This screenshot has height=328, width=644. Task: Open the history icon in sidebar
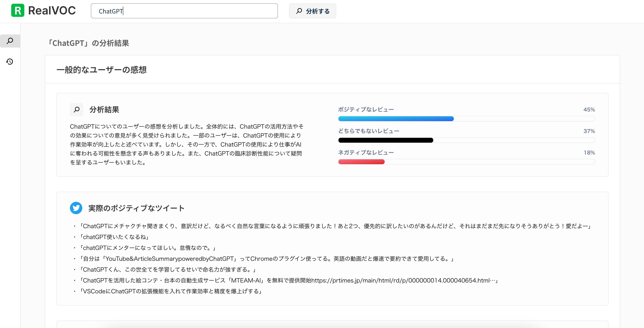coord(10,62)
